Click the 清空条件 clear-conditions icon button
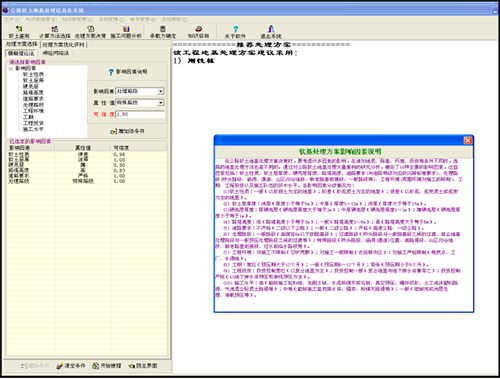 coord(71,366)
